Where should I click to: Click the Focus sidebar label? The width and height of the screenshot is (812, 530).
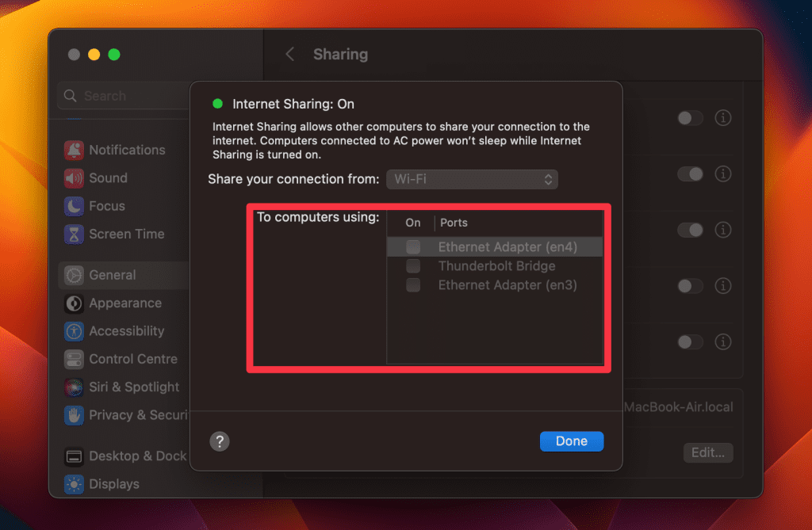click(107, 206)
